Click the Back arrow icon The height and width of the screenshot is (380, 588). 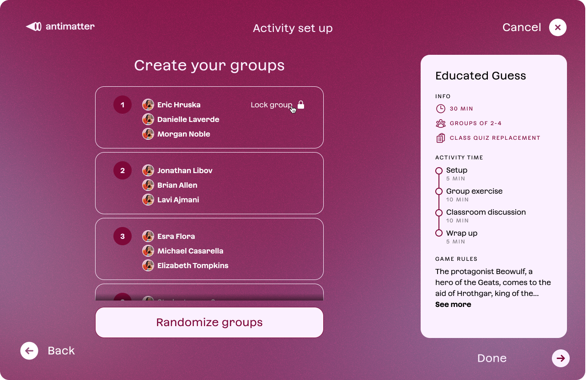click(x=29, y=351)
